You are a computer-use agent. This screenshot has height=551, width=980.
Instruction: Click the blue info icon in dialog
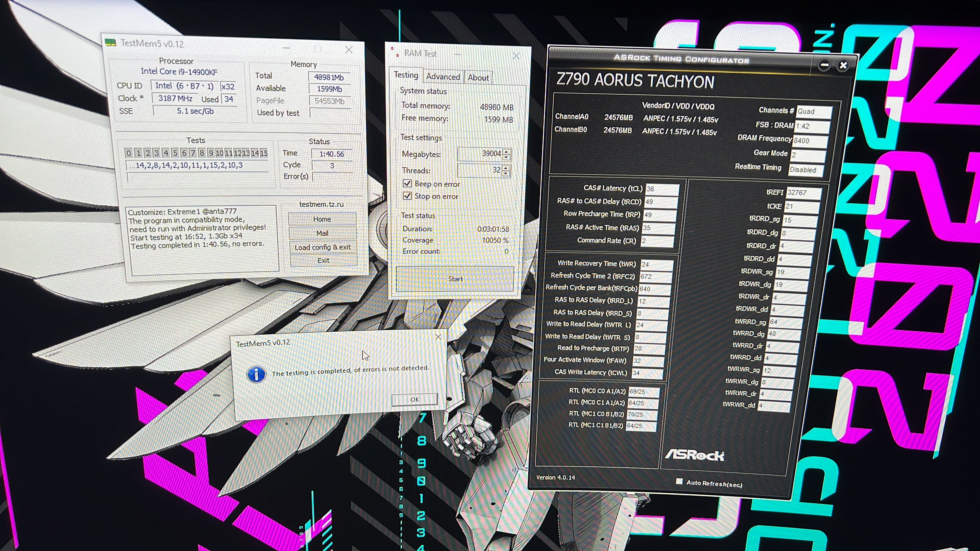pos(256,374)
